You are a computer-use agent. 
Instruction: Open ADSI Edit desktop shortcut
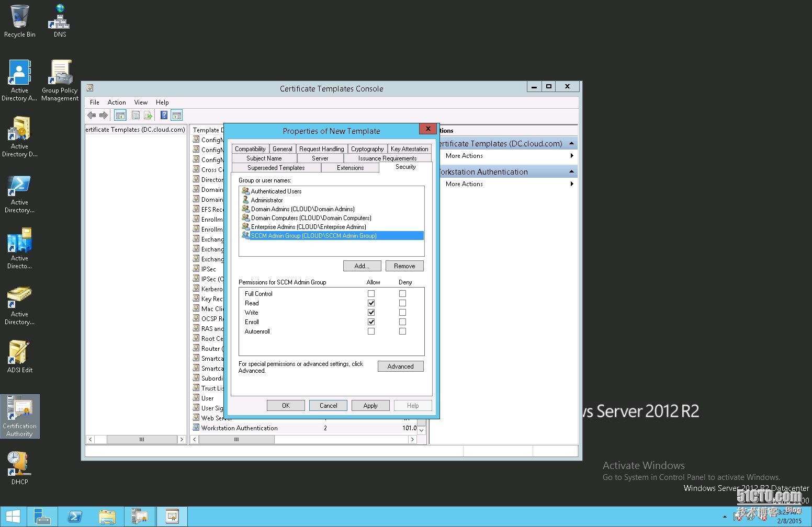pos(20,357)
